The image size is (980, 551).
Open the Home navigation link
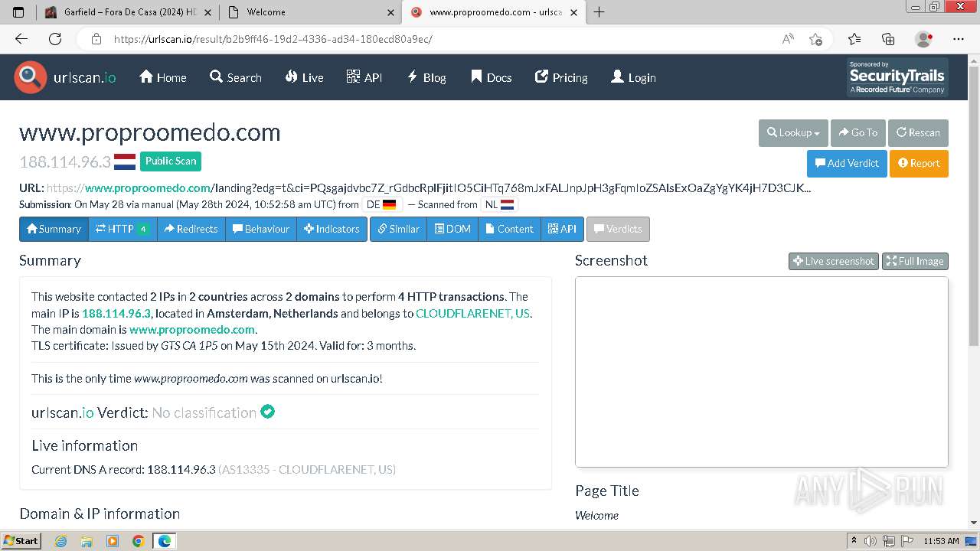coord(162,77)
